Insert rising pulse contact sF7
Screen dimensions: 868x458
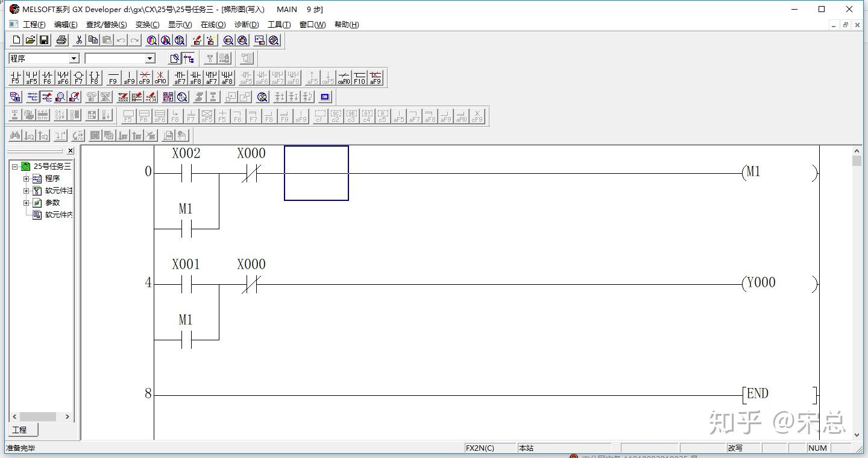tap(180, 77)
